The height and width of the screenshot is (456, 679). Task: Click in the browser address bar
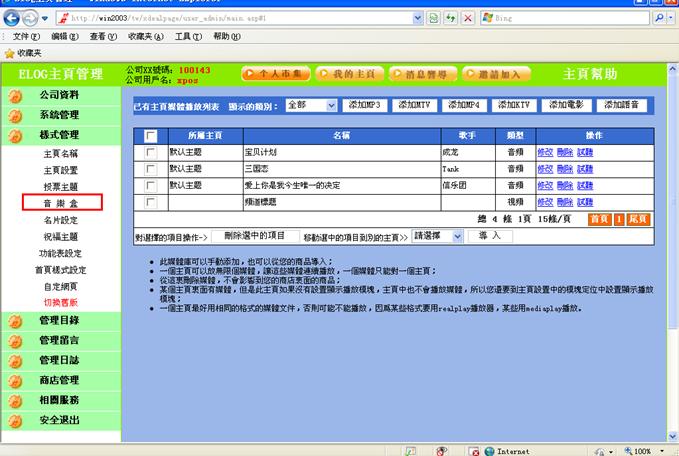tap(240, 19)
